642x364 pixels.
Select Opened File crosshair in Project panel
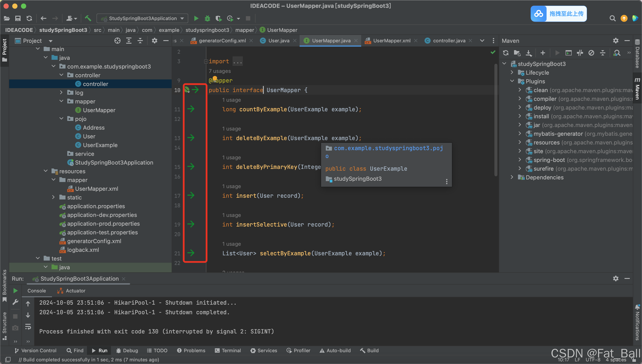(117, 41)
